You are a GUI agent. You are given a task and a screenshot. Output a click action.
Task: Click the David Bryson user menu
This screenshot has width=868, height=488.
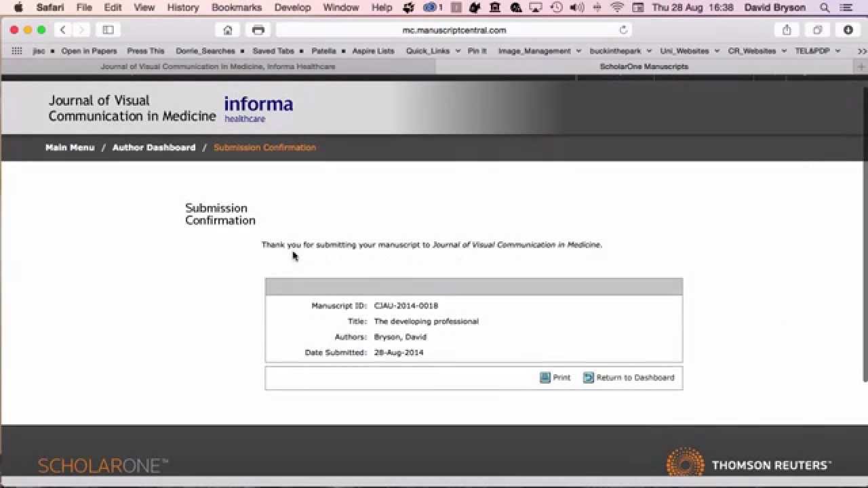(775, 7)
